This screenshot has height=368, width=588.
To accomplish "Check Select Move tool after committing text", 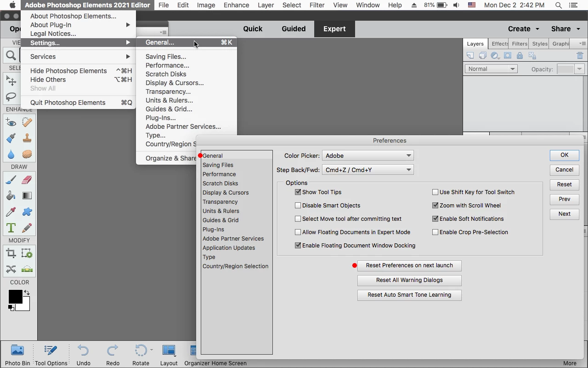I will pyautogui.click(x=298, y=219).
